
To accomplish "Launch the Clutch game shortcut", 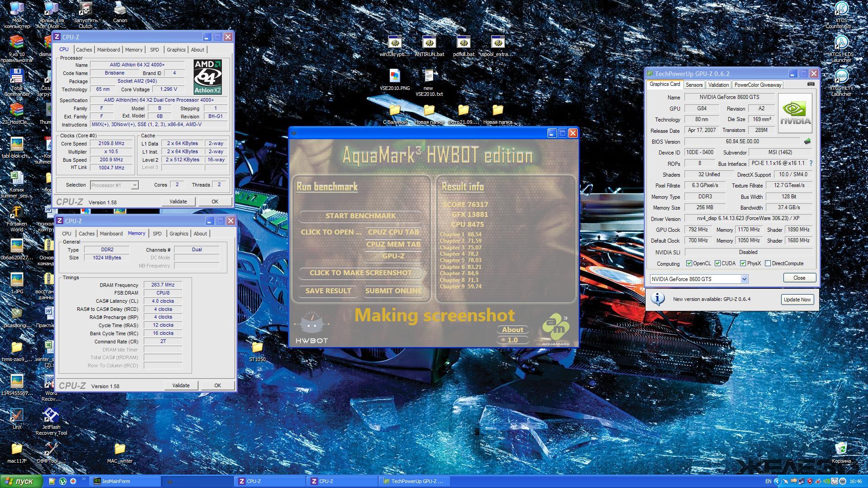I will pos(85,9).
